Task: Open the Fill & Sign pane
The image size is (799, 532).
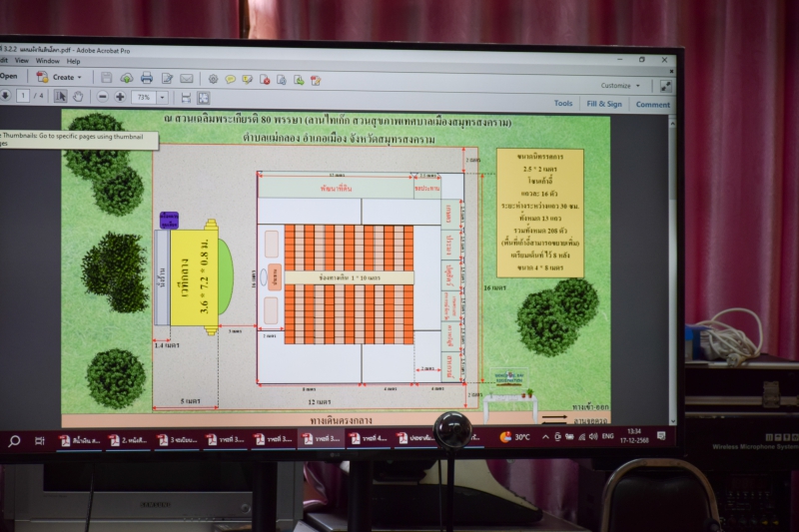Action: pyautogui.click(x=604, y=104)
